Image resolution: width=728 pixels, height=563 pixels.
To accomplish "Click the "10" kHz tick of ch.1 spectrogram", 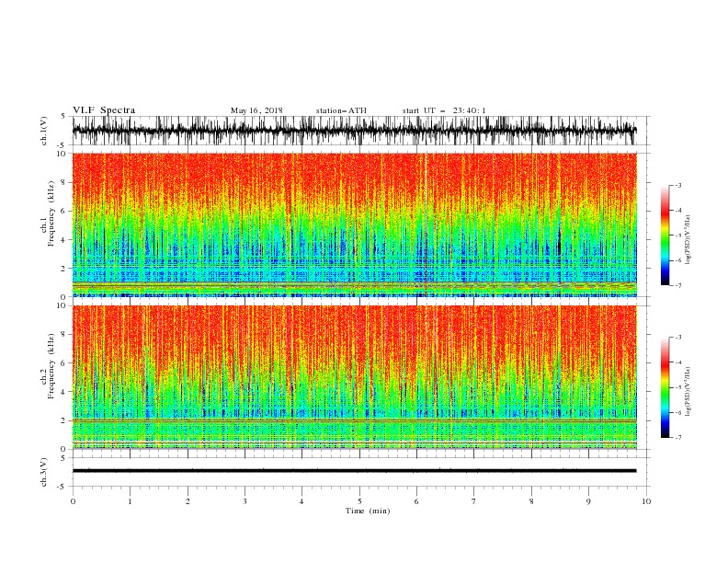I will click(61, 154).
